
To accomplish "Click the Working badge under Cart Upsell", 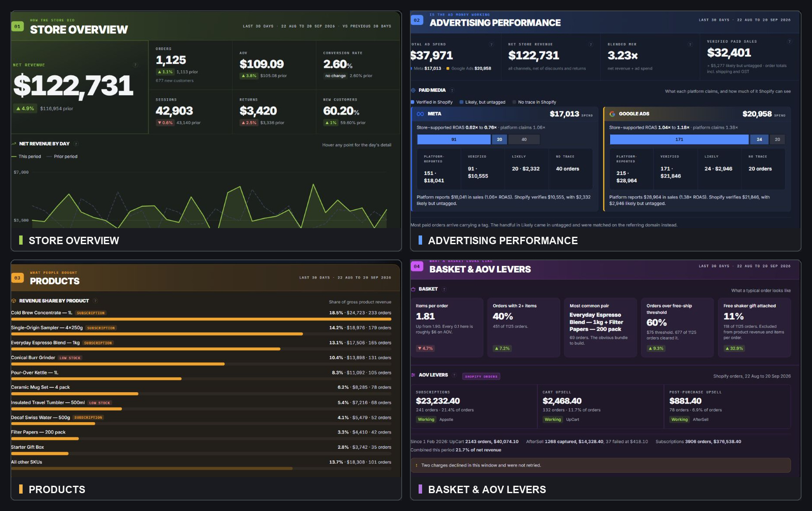I will tap(553, 420).
